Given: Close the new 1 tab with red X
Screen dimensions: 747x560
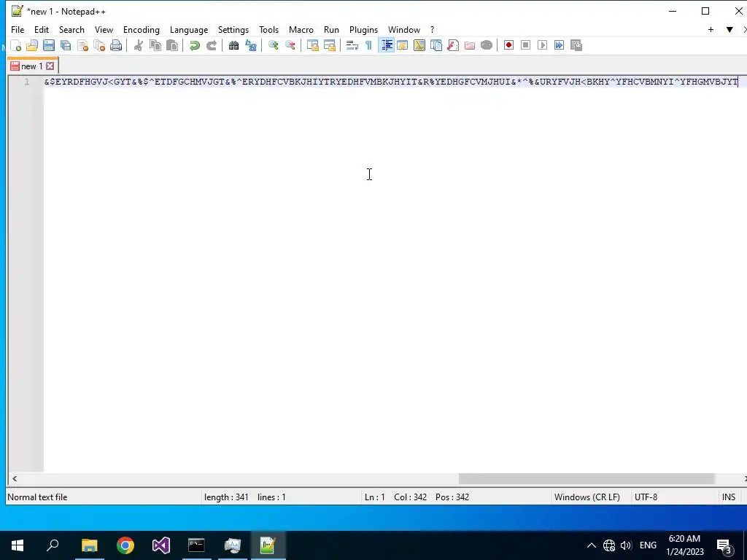Looking at the screenshot, I should [x=50, y=66].
